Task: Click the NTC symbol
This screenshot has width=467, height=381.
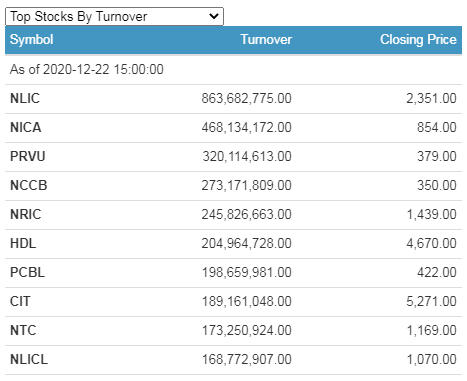Action: point(23,330)
